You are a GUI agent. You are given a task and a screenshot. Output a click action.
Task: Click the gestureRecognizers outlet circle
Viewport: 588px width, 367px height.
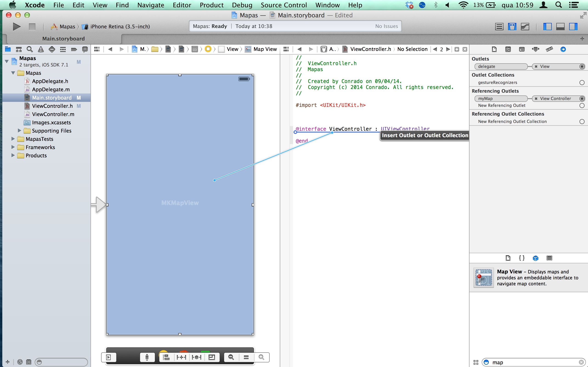pyautogui.click(x=582, y=83)
